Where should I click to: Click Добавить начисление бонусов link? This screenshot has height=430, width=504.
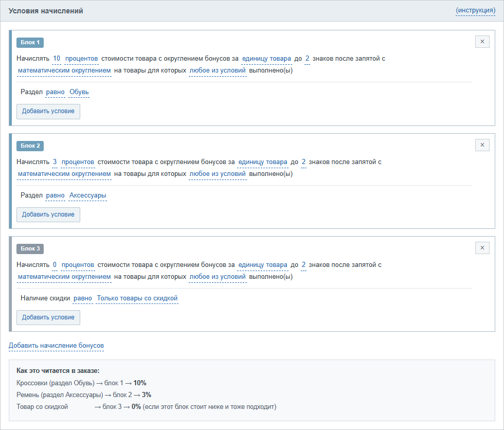tap(56, 346)
